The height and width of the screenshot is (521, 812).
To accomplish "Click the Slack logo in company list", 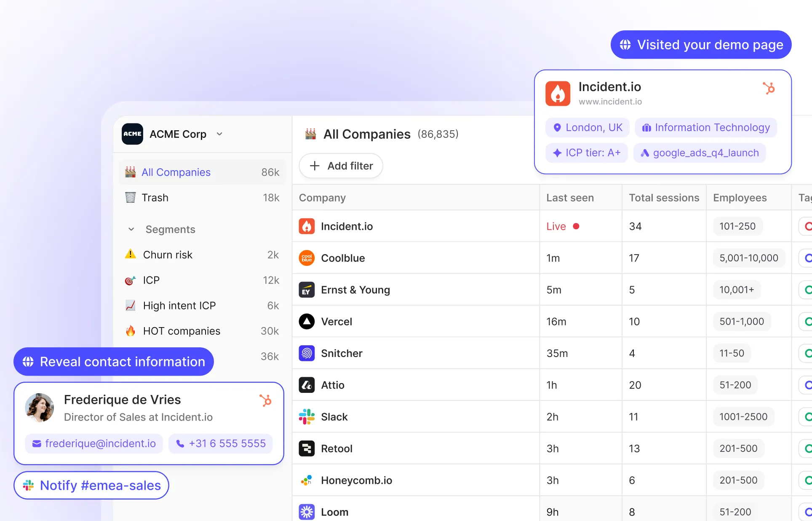I will click(x=307, y=417).
